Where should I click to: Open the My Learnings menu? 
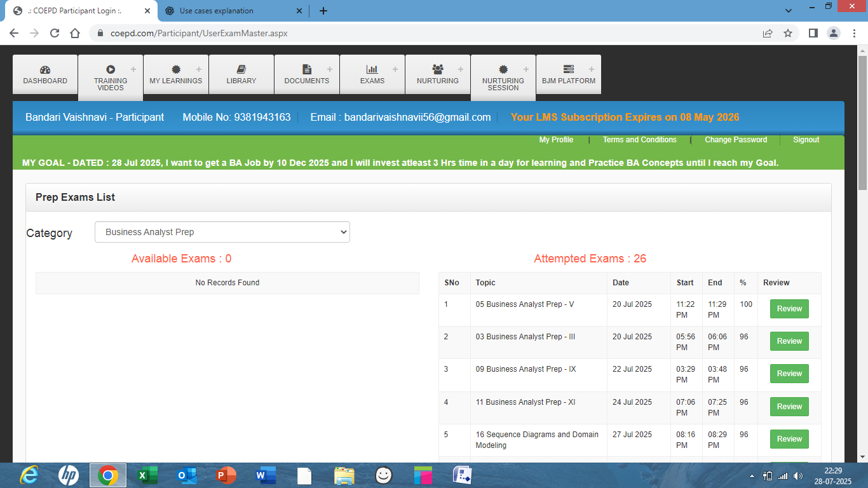[176, 81]
